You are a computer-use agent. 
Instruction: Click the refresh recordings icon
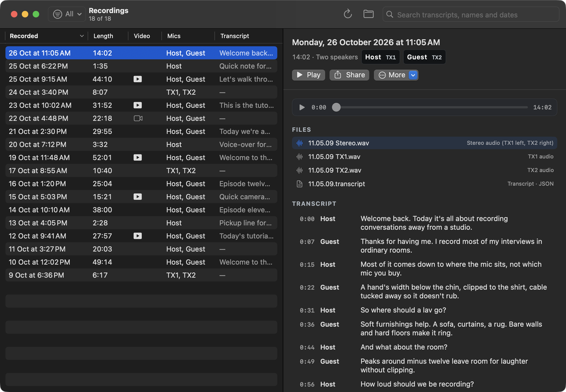[348, 14]
